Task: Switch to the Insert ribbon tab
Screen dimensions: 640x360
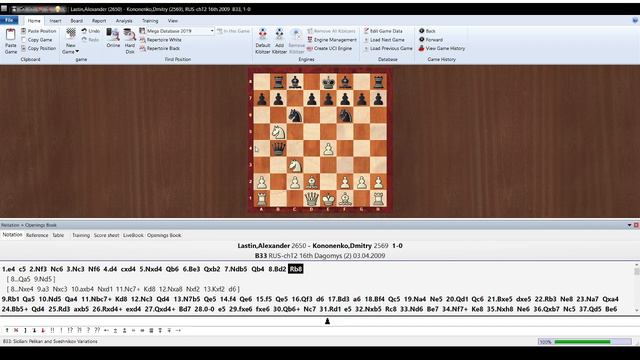Action: pyautogui.click(x=55, y=21)
